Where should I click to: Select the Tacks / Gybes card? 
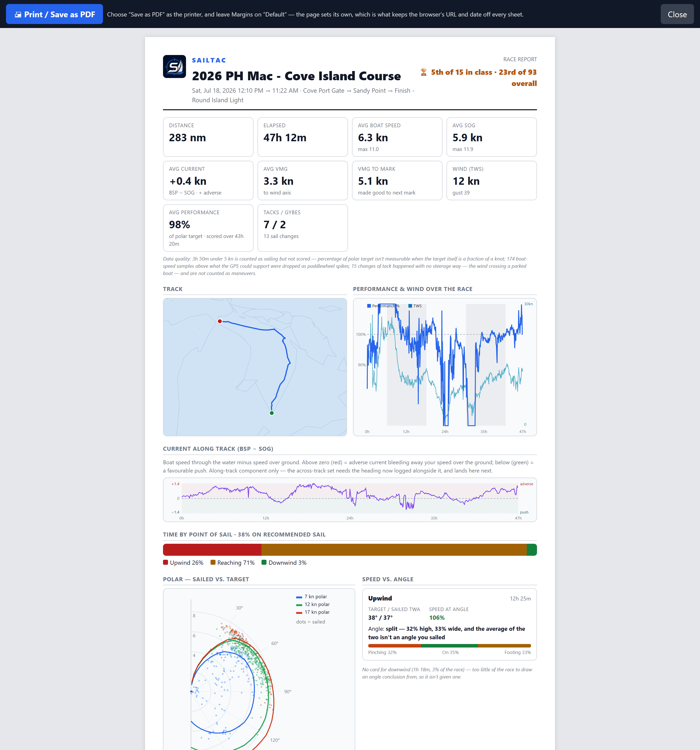[303, 228]
